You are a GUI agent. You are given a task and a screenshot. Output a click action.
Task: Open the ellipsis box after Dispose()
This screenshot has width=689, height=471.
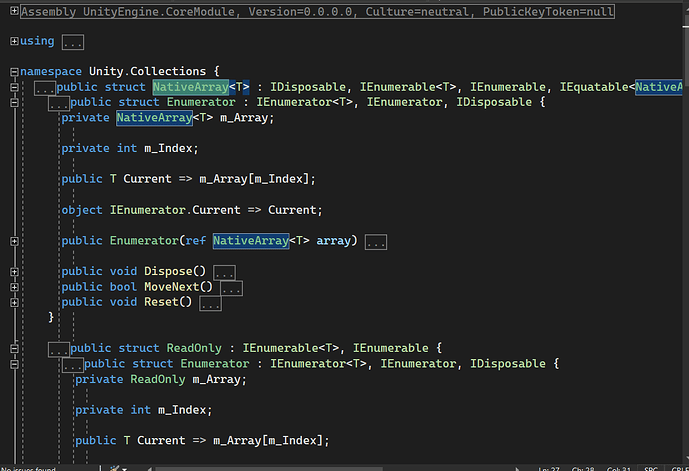tap(224, 273)
